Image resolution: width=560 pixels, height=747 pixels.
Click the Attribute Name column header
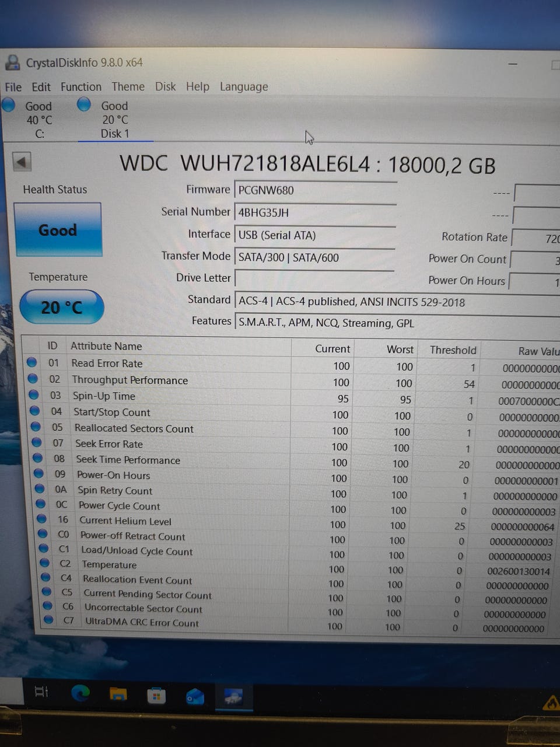click(x=106, y=346)
